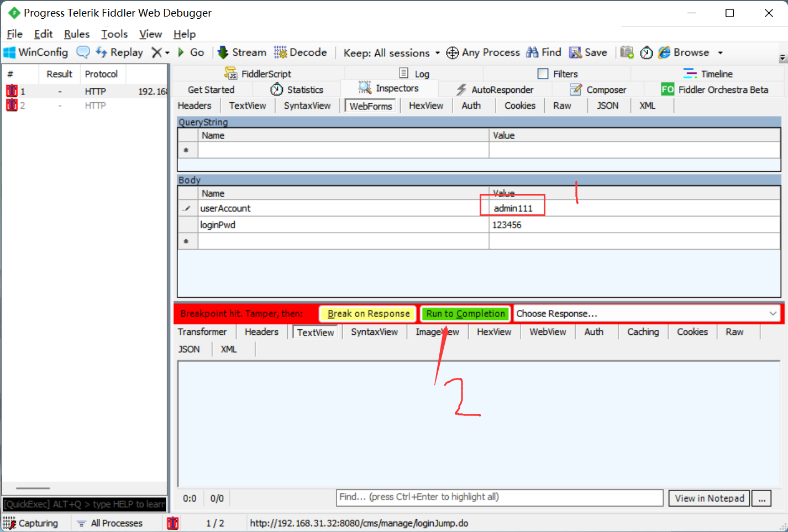788x532 pixels.
Task: Click the Remove sessions X icon
Action: point(157,52)
